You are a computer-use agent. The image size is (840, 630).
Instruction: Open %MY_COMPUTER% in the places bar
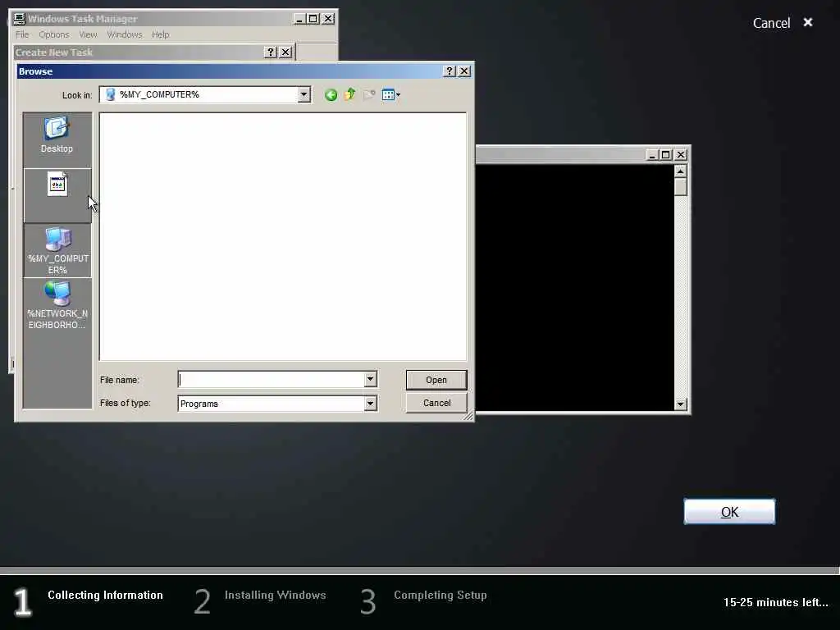(x=57, y=250)
